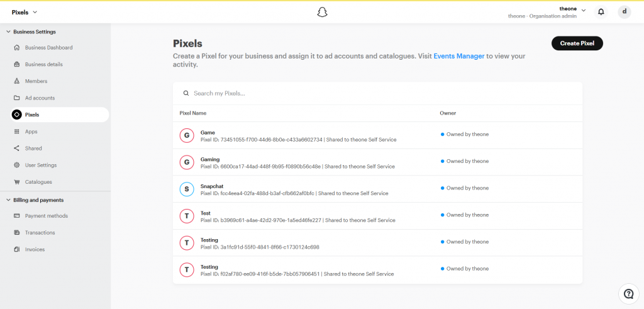The image size is (644, 309).
Task: Click the Snapchat ghost logo
Action: [323, 13]
